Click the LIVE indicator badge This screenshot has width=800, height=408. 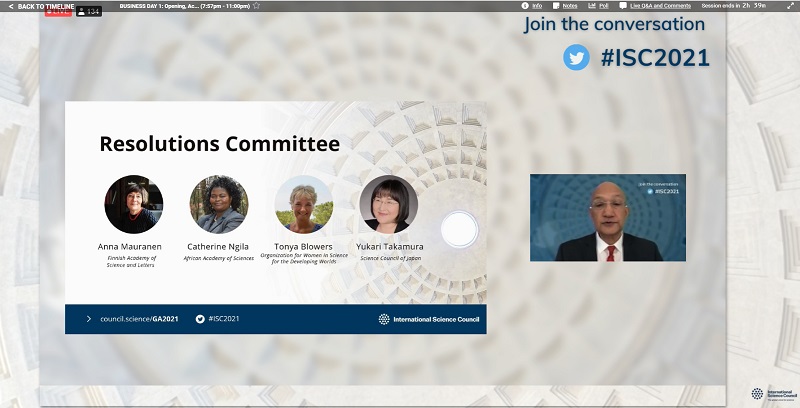click(58, 12)
